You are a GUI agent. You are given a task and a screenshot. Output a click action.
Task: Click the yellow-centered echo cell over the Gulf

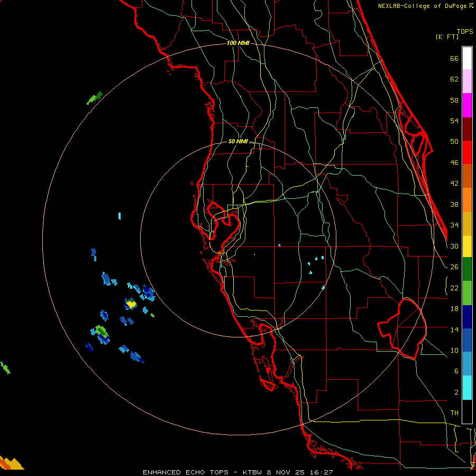(x=131, y=304)
